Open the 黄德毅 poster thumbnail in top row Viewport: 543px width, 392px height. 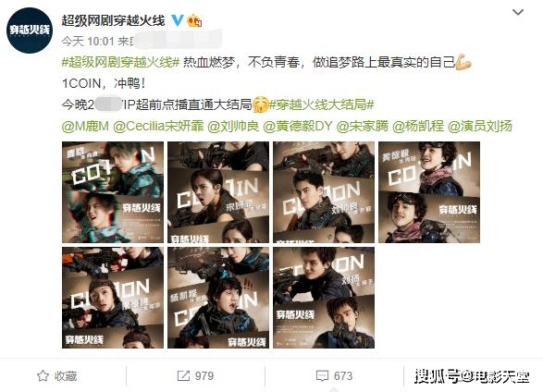click(x=429, y=192)
